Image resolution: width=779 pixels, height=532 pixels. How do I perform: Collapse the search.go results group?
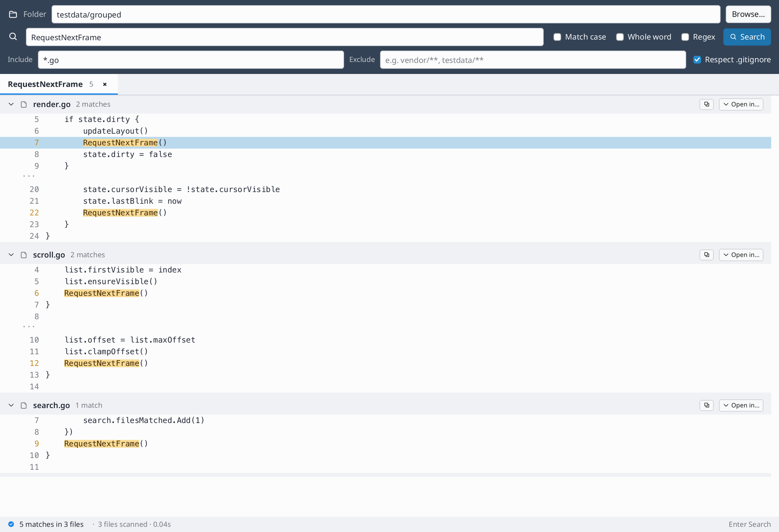coord(11,405)
